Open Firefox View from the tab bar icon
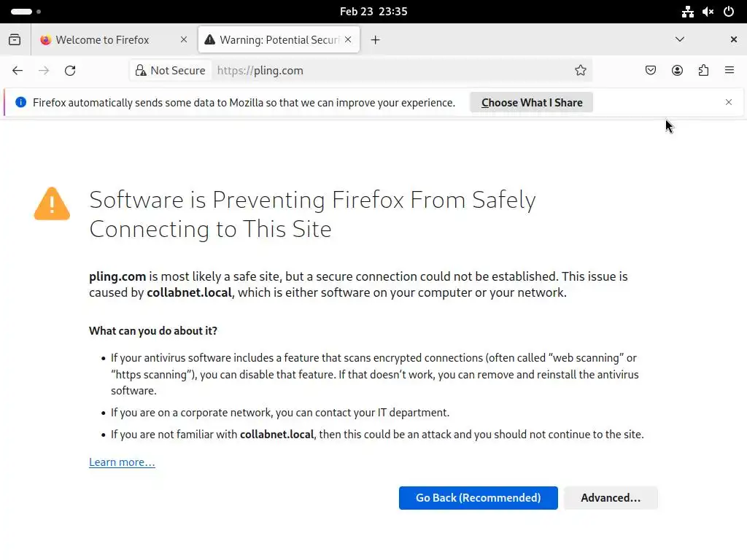 click(15, 40)
